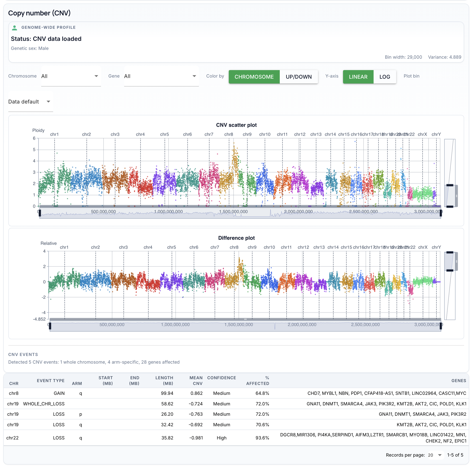This screenshot has height=468, width=476.
Task: Click the center grip of the scatter plot bottom navigator
Action: 240,207
